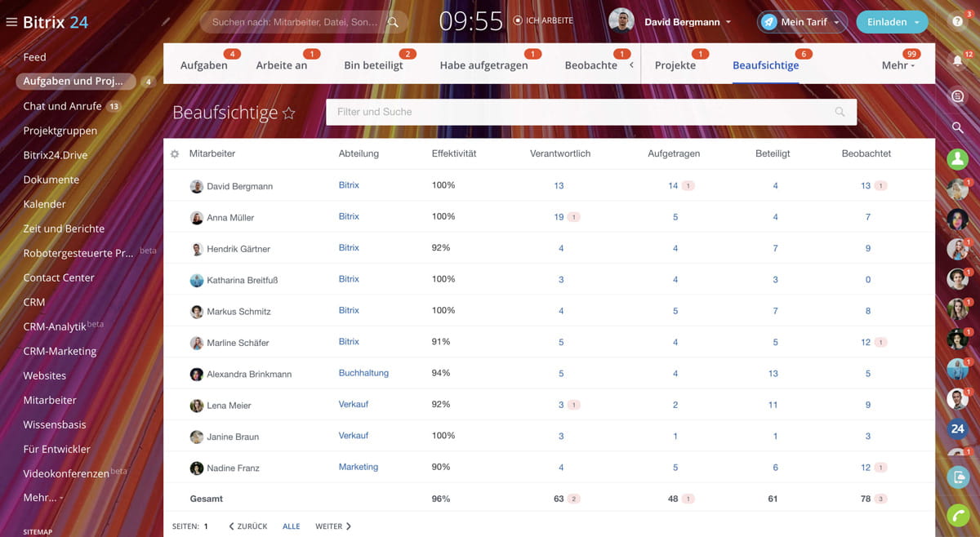This screenshot has height=537, width=980.
Task: Expand the Mehr tab dropdown
Action: pyautogui.click(x=898, y=65)
